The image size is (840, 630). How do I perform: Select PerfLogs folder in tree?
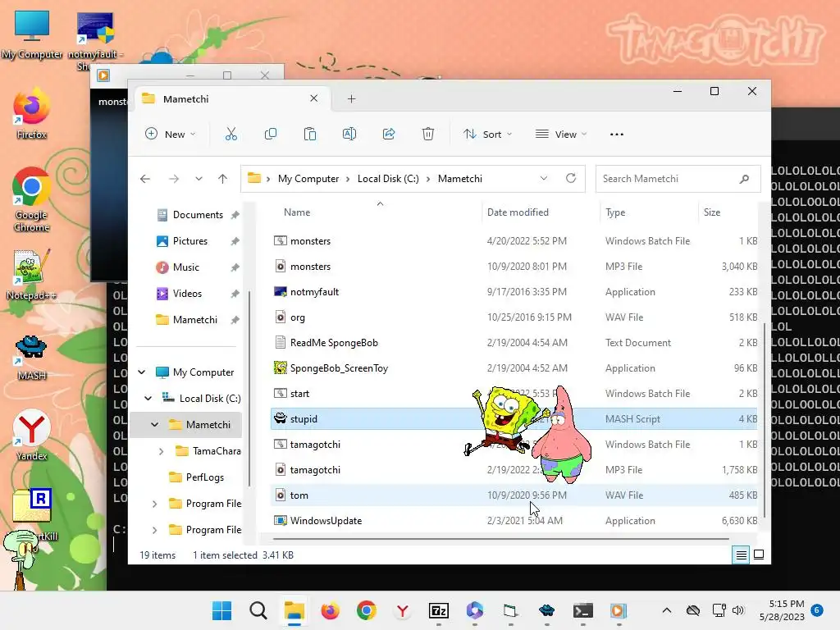point(204,477)
